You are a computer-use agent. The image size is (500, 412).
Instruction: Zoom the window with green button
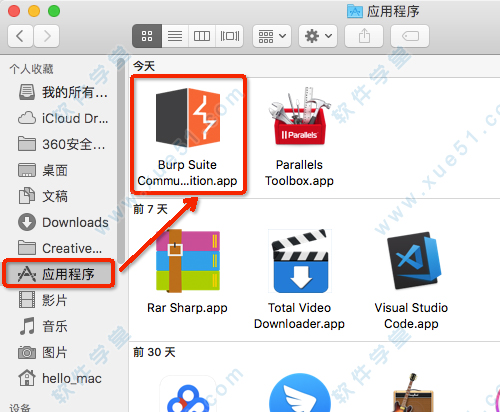click(54, 11)
